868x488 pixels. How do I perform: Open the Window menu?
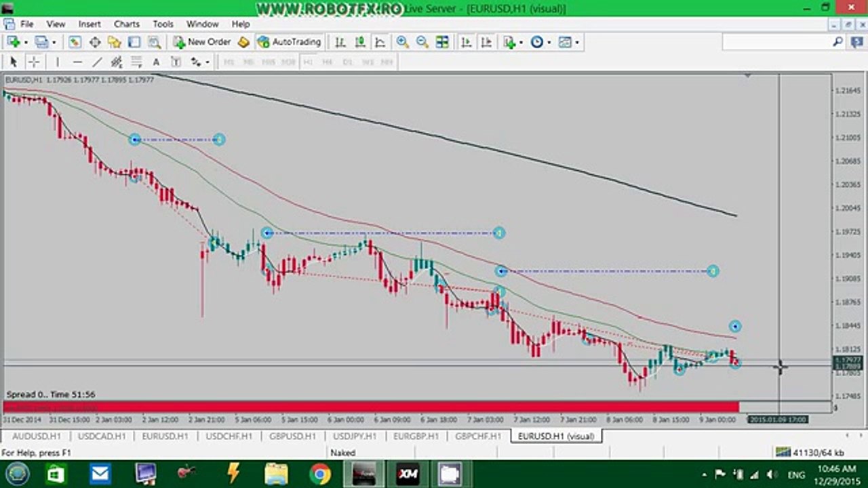click(x=202, y=24)
